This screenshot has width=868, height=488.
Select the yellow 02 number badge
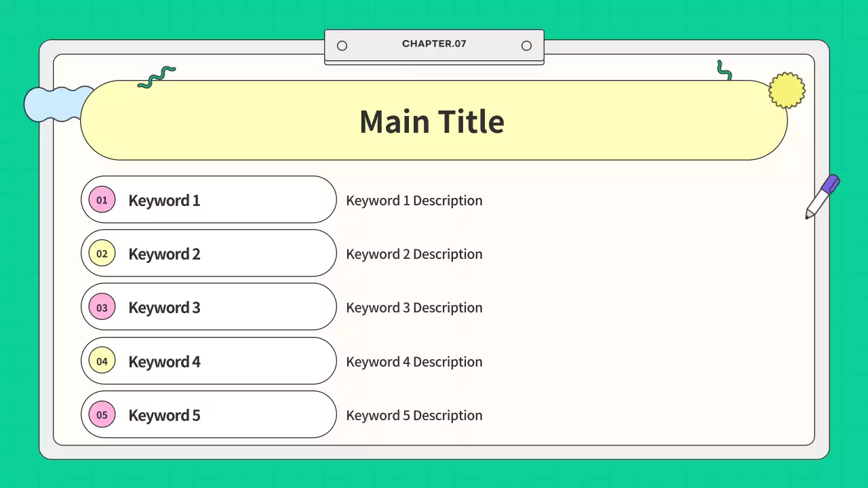(102, 254)
